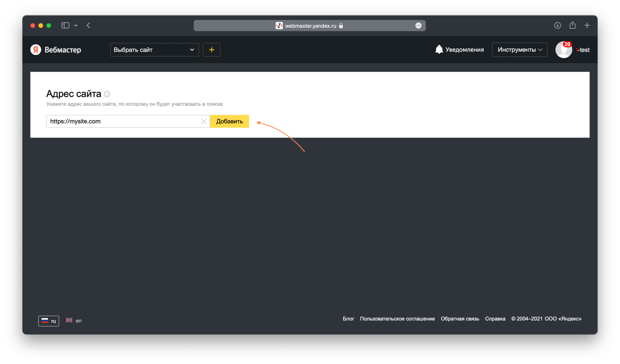The height and width of the screenshot is (364, 620).
Task: Go back with Safari back arrow
Action: pyautogui.click(x=89, y=25)
